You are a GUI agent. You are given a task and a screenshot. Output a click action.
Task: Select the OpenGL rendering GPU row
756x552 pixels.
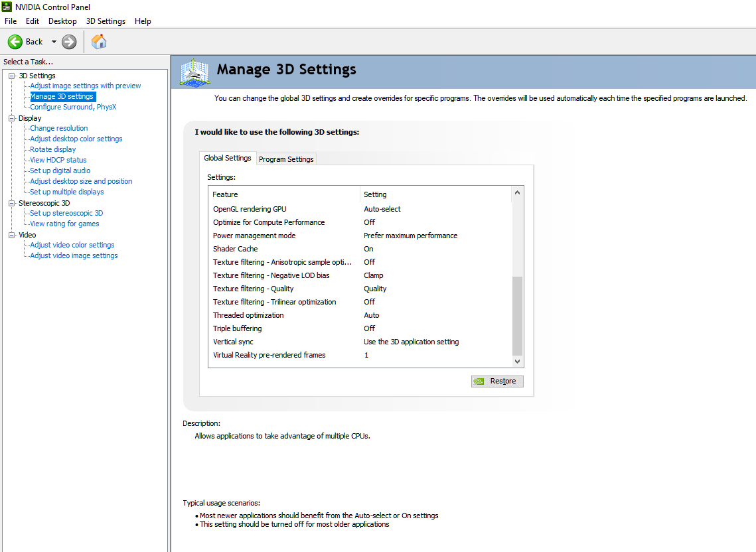click(x=360, y=209)
